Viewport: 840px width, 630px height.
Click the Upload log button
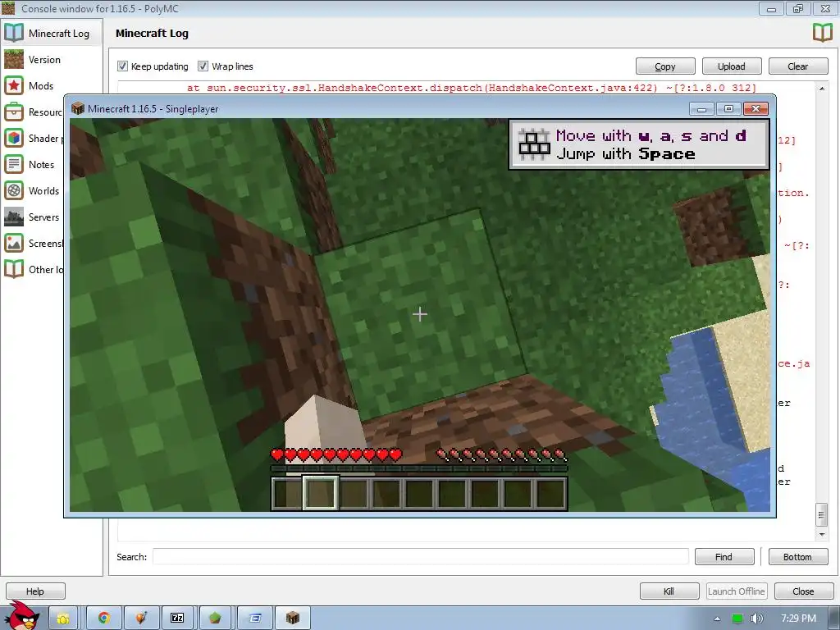(731, 66)
